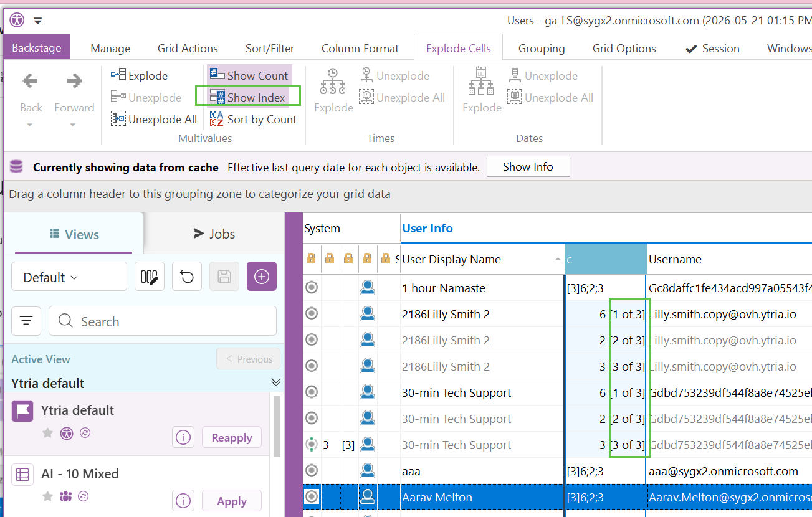The image size is (812, 517).
Task: Open the quick access dropdown arrow in title bar
Action: [38, 21]
